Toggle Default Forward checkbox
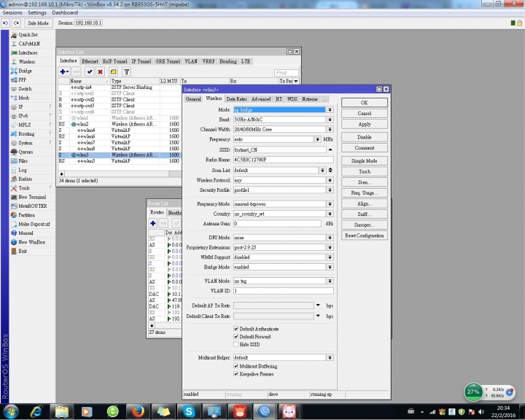Image resolution: width=525 pixels, height=420 pixels. pos(236,337)
